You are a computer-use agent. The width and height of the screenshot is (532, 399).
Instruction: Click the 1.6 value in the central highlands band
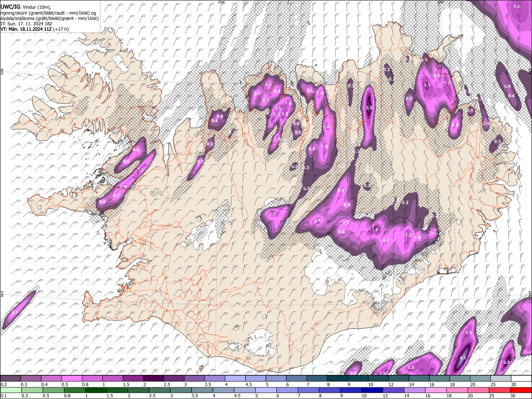(375, 229)
